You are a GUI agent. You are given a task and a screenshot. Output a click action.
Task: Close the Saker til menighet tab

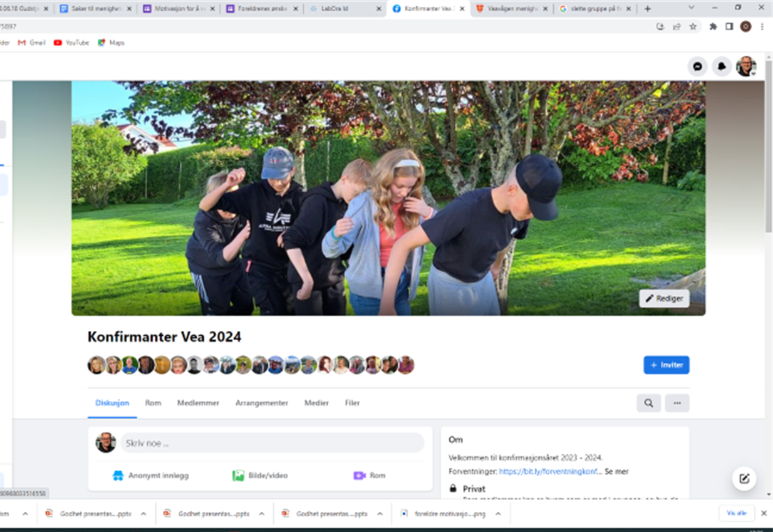point(129,9)
